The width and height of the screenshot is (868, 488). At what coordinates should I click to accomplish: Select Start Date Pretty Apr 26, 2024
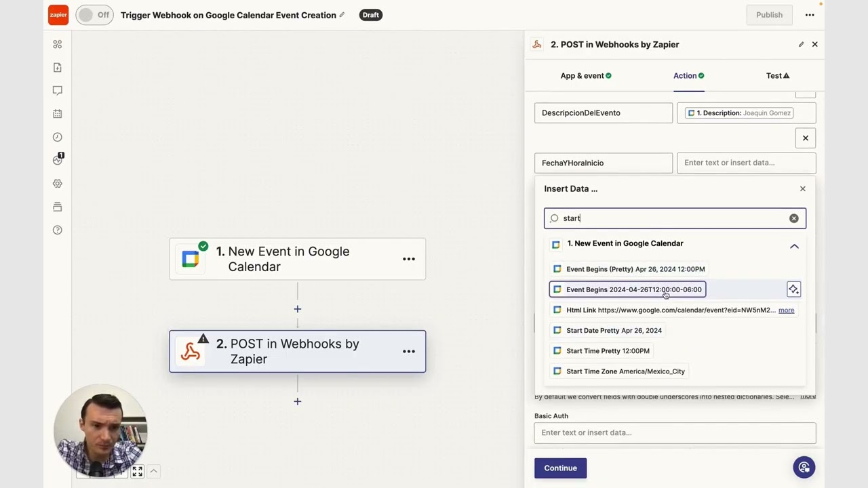tap(607, 331)
